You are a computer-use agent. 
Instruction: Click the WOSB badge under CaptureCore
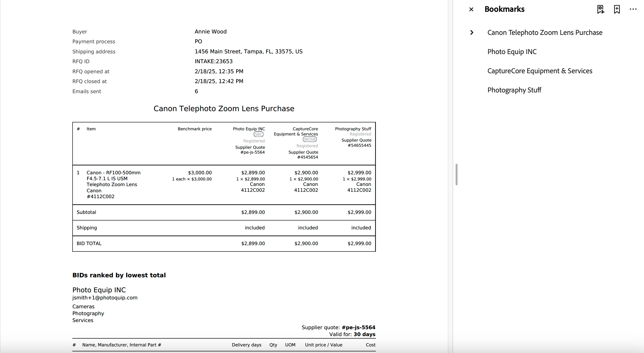click(x=309, y=139)
